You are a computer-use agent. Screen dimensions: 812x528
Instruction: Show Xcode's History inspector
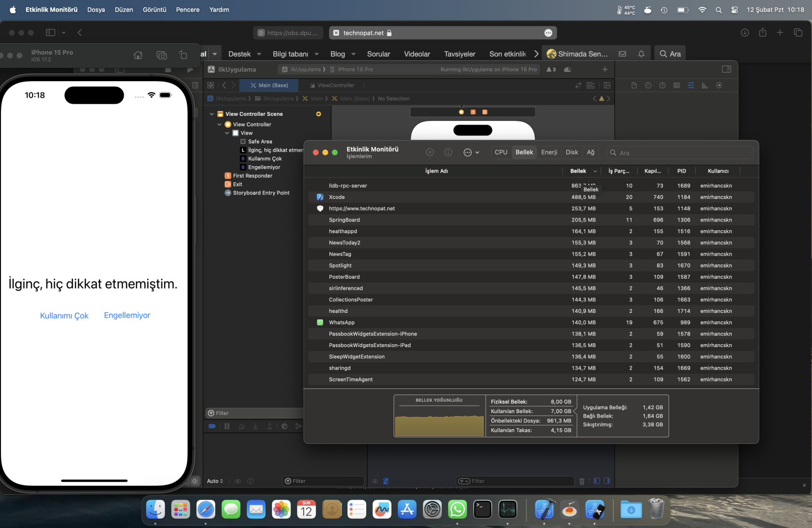tap(648, 85)
